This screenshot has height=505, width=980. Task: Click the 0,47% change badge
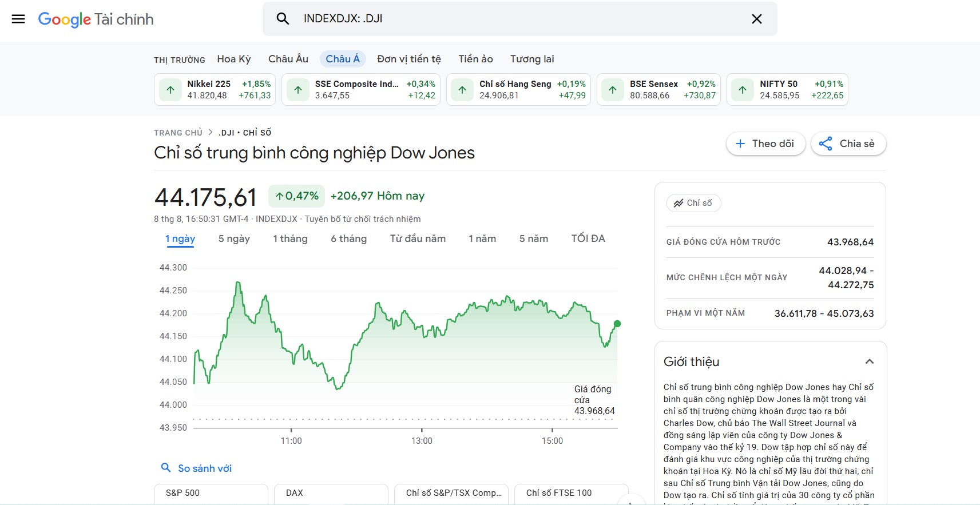297,196
